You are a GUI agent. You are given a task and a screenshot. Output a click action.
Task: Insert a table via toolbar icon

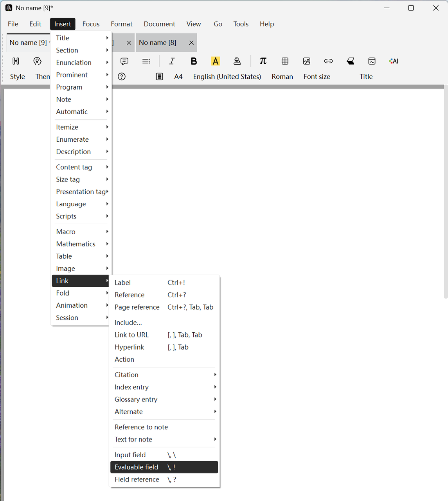(x=285, y=61)
